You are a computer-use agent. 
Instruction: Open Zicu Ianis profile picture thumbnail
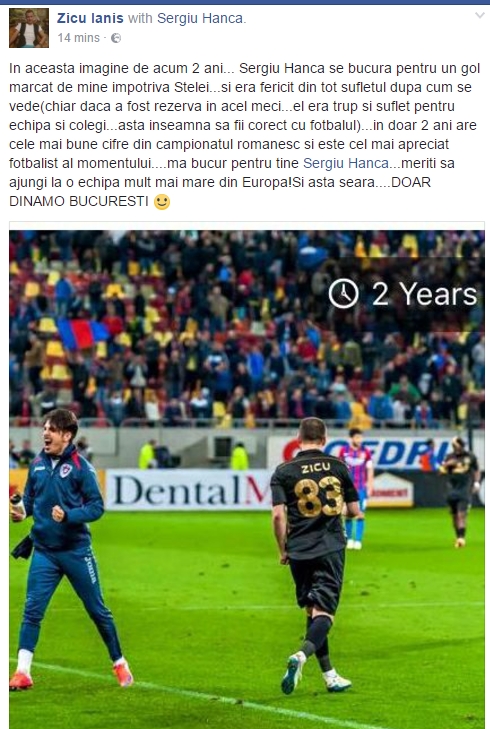tap(29, 28)
